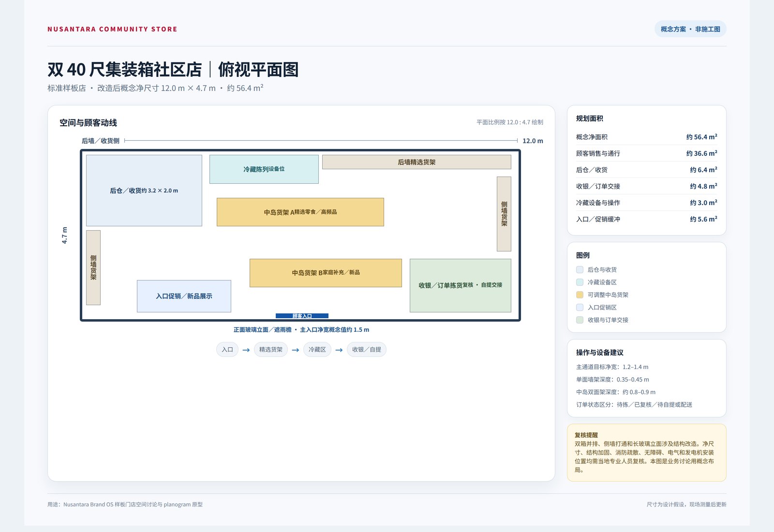Click the 入口 flow step pill
Viewport: 774px width, 532px height.
[227, 350]
